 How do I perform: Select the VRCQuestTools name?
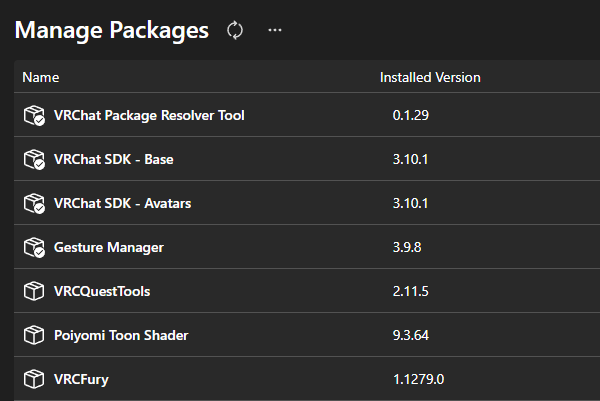tap(102, 292)
